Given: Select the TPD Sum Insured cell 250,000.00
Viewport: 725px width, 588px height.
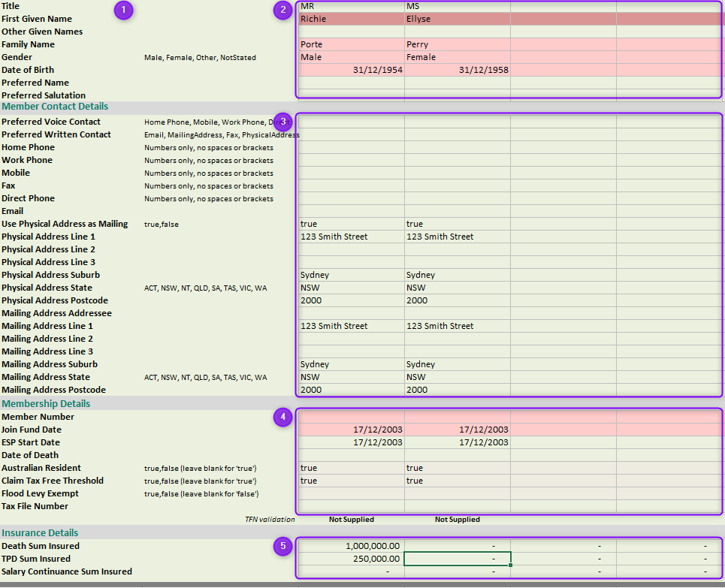Looking at the screenshot, I should (x=352, y=559).
